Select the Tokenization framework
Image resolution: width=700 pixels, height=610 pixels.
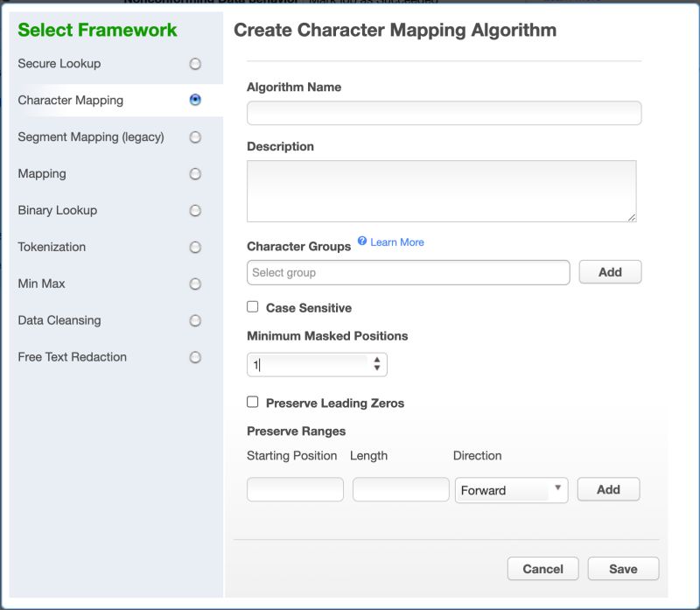coord(196,247)
